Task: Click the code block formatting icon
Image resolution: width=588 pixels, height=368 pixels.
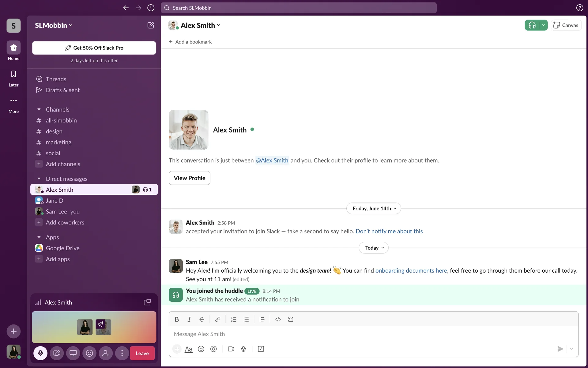Action: (290, 319)
